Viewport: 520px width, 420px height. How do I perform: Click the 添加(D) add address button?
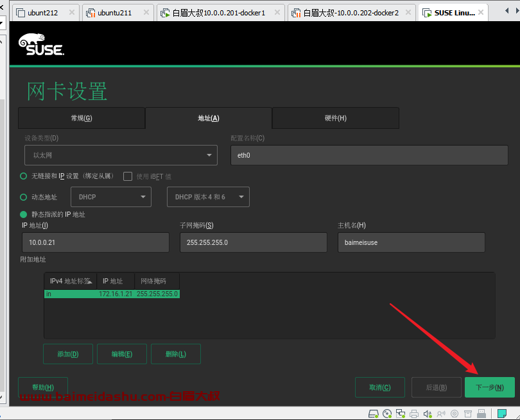68,354
